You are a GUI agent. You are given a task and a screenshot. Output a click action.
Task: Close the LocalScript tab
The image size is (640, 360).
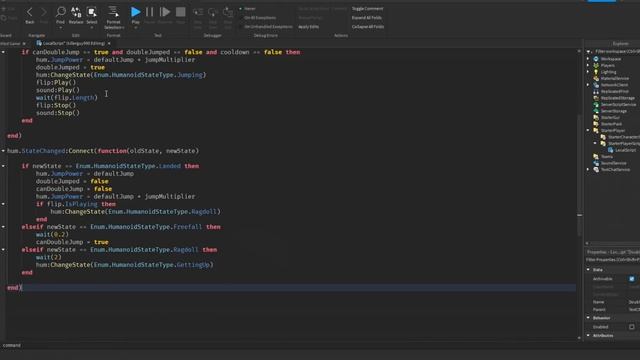109,43
